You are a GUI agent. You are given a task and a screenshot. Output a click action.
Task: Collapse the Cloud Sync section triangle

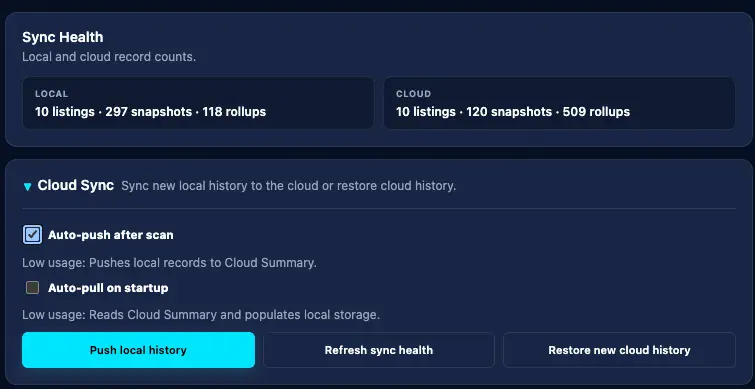tap(27, 186)
